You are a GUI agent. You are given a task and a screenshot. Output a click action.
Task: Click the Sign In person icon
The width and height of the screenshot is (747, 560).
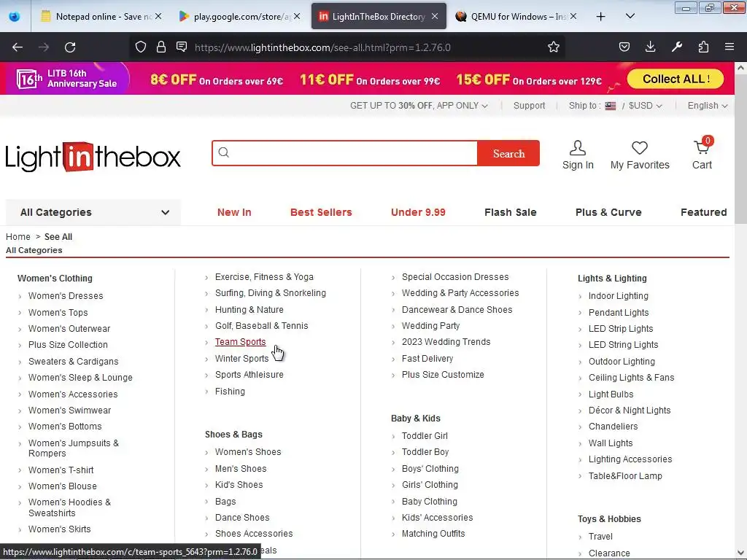(578, 147)
